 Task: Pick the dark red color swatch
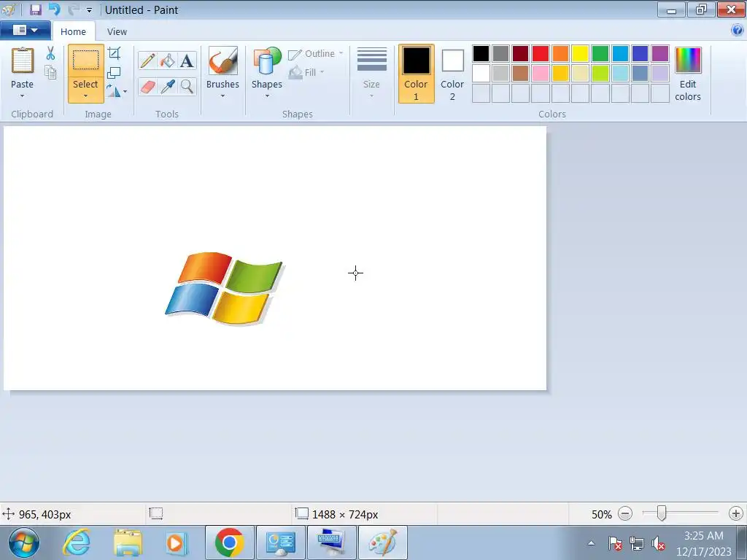pos(520,53)
